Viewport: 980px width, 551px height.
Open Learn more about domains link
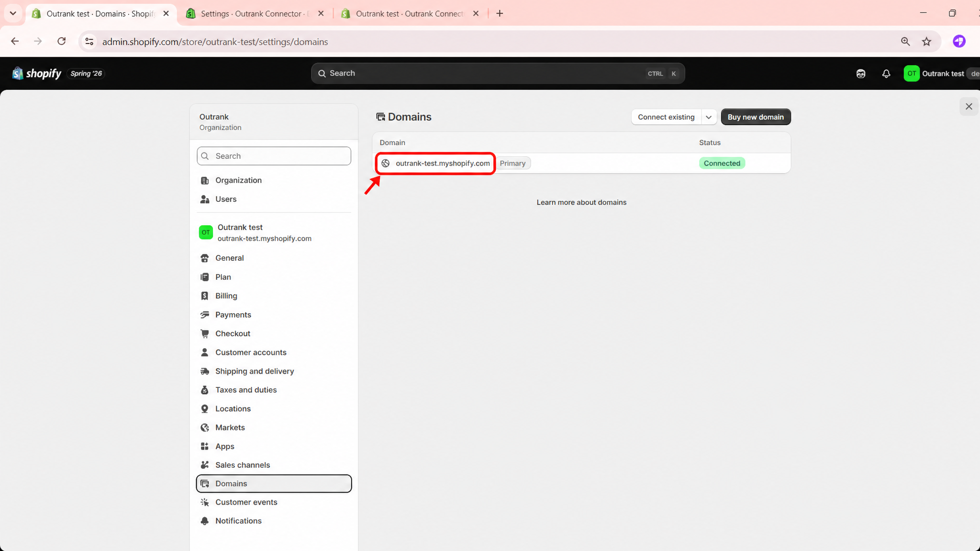pos(581,202)
